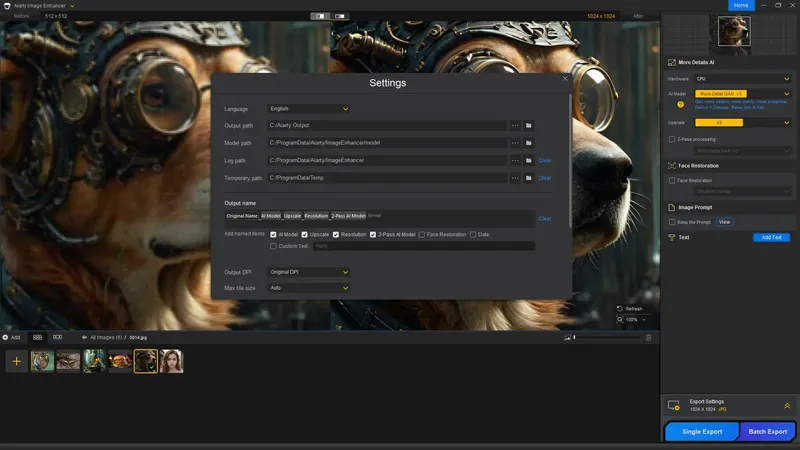This screenshot has height=450, width=800.
Task: Click the More Details AI section icon
Action: (x=671, y=63)
